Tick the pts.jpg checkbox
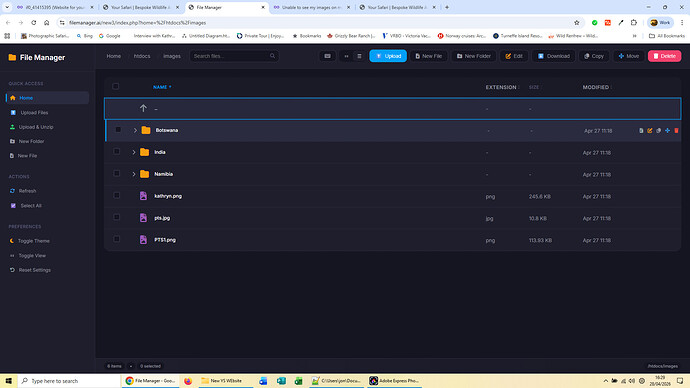 (x=116, y=217)
